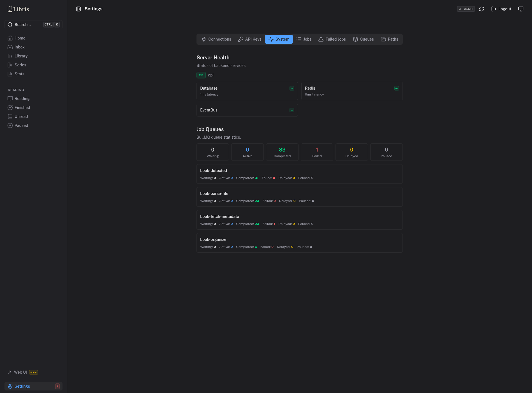The image size is (532, 393).
Task: Click the 83 Completed card
Action: [282, 152]
